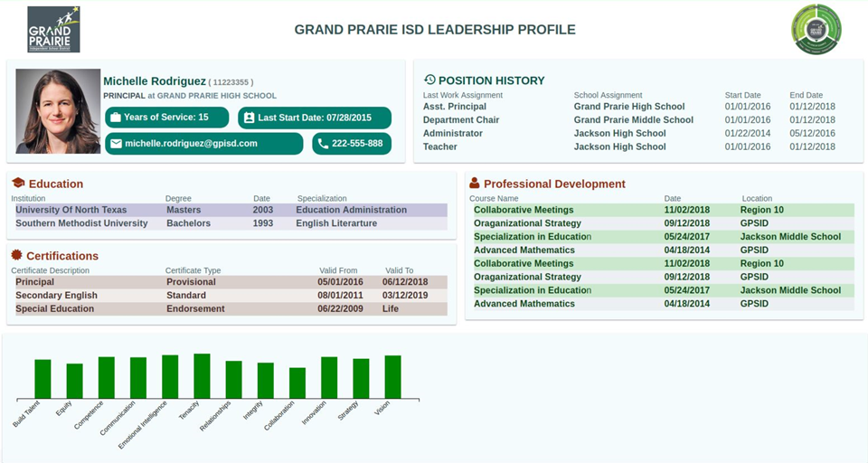Image resolution: width=868 pixels, height=463 pixels.
Task: Select University Of North Texas row
Action: (x=231, y=210)
